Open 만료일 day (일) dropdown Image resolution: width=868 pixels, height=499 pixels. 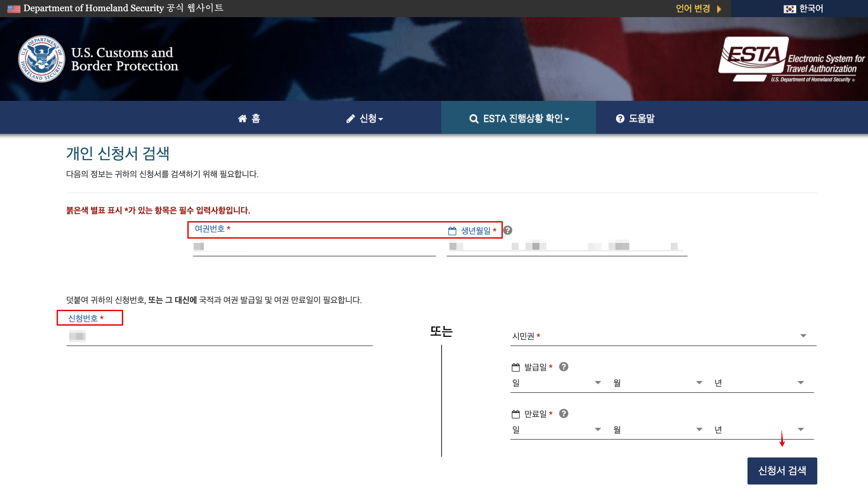pyautogui.click(x=556, y=429)
